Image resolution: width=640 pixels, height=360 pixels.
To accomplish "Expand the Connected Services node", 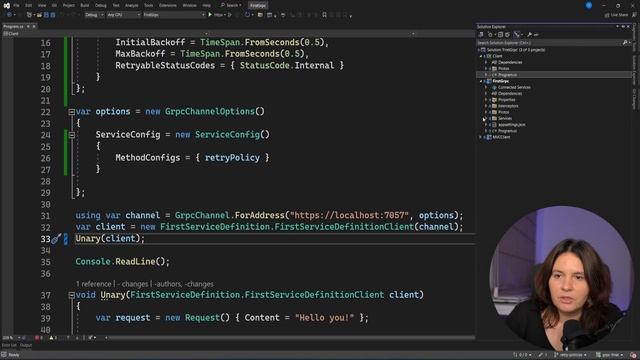I will (x=486, y=87).
